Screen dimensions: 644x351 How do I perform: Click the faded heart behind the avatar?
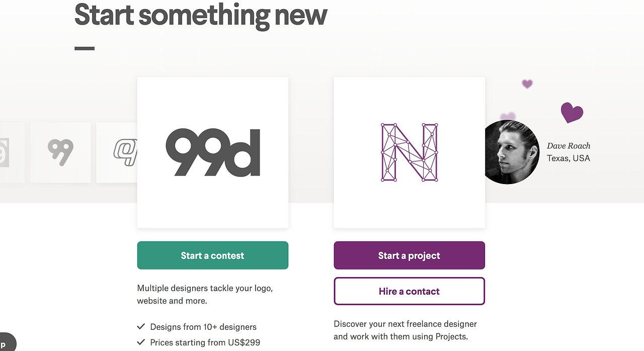(x=508, y=117)
